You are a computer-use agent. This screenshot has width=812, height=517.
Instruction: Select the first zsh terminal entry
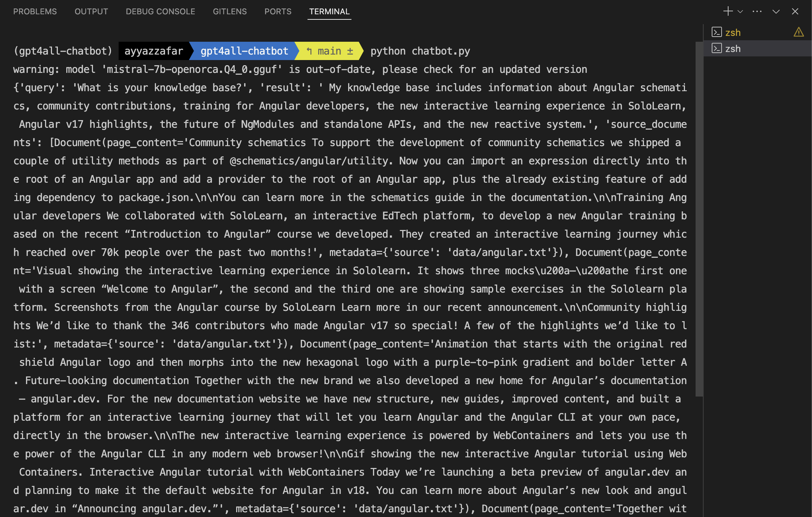tap(733, 33)
